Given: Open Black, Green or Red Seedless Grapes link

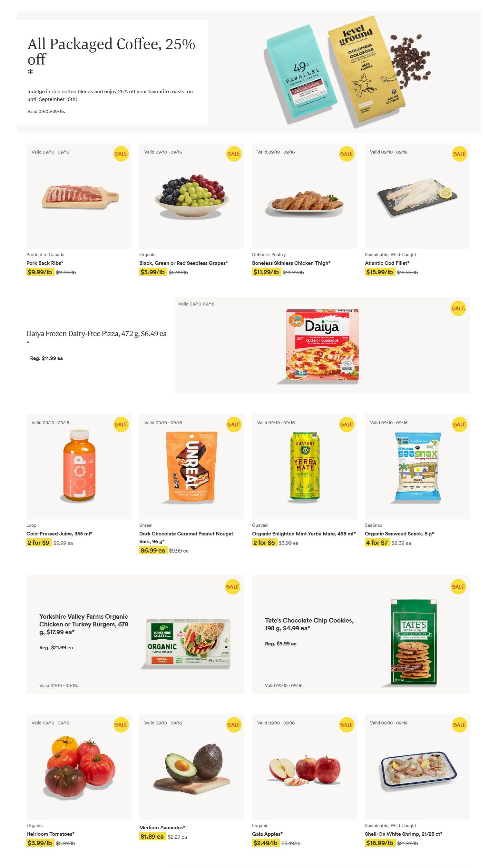Looking at the screenshot, I should (x=183, y=263).
